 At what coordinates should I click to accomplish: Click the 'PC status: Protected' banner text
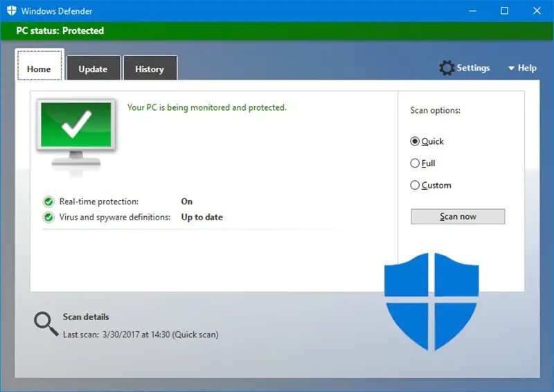click(x=60, y=30)
